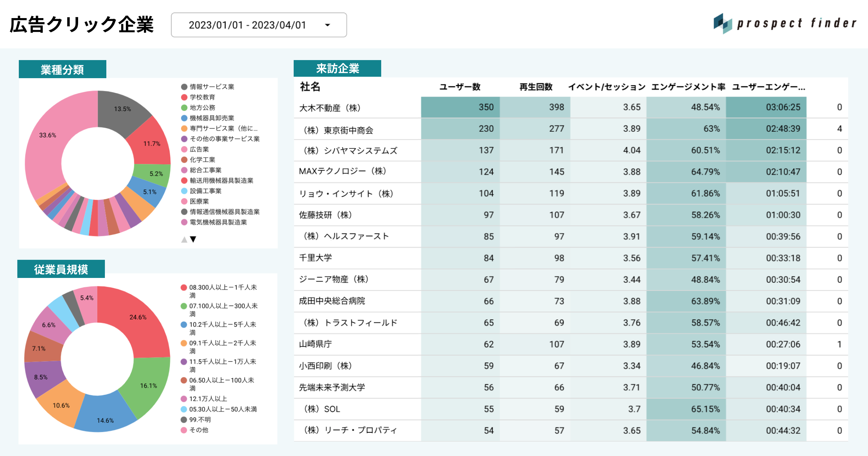Select the 千里大学 company row
Viewport: 868px width, 456px height.
[315, 258]
